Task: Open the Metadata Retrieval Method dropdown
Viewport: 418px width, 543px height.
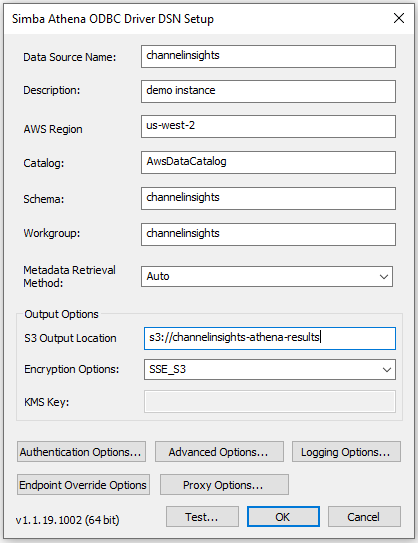Action: (267, 276)
